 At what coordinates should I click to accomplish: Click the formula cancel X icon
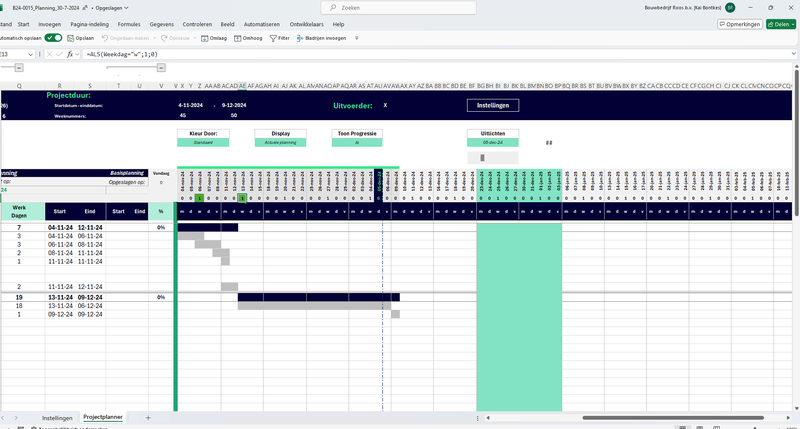[49, 54]
